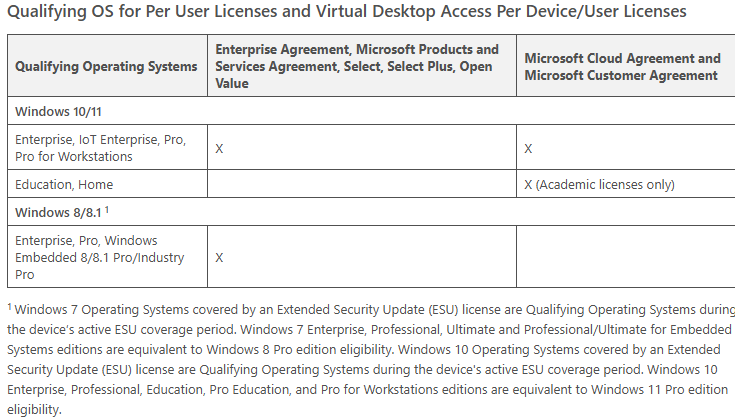This screenshot has height=420, width=735.
Task: Click the footnote line starting 'Security Update (ESU) license are Qualifying'
Action: [x=362, y=369]
